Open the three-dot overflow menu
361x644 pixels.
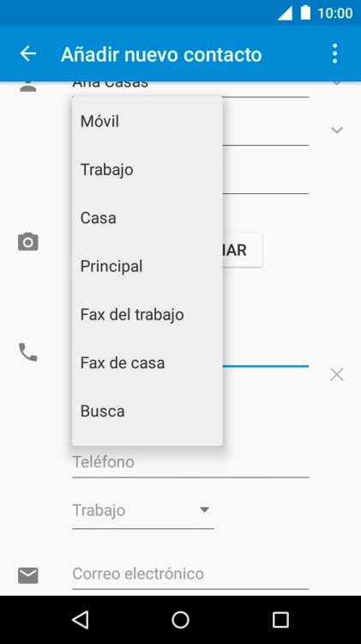(335, 54)
